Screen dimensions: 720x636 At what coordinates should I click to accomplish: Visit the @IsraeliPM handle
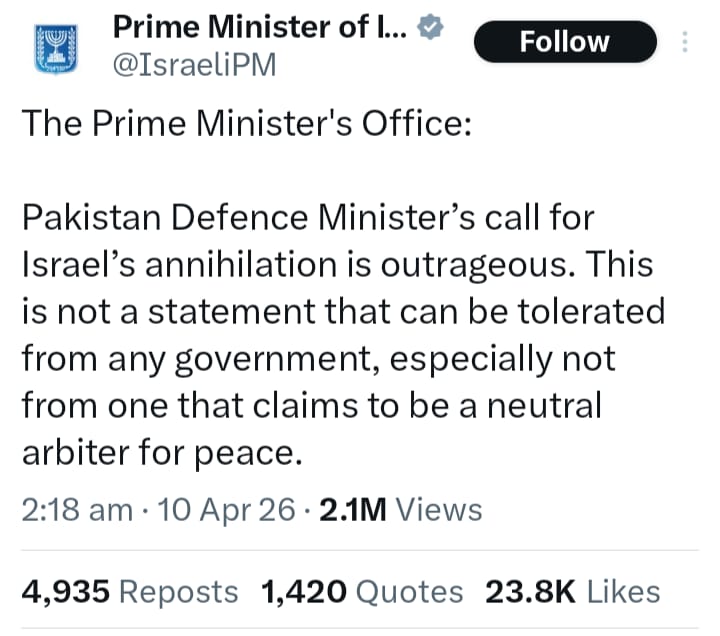point(192,66)
